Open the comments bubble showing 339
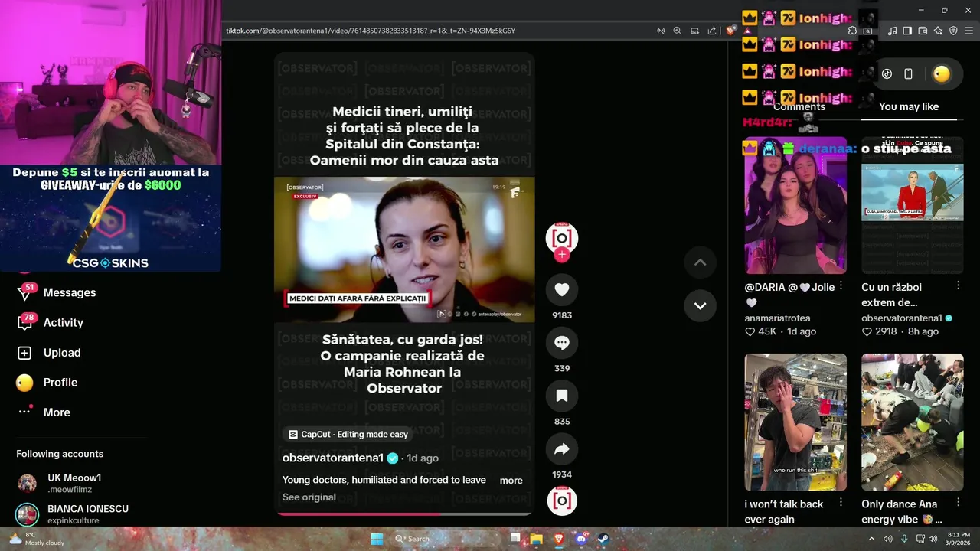The image size is (980, 551). coord(561,343)
